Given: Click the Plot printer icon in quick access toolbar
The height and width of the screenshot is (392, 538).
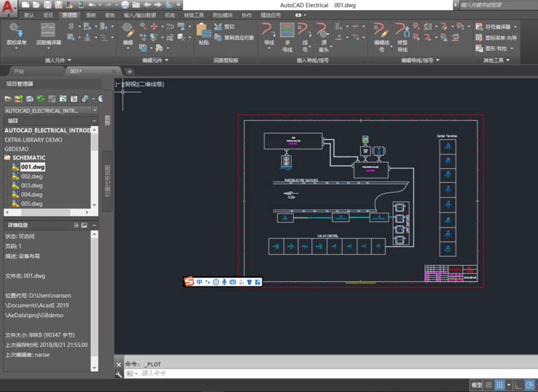Looking at the screenshot, I should tap(125, 5).
